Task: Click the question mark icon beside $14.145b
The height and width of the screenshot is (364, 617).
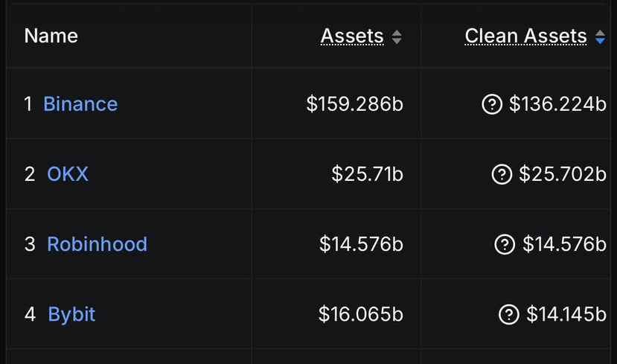Action: click(x=509, y=314)
